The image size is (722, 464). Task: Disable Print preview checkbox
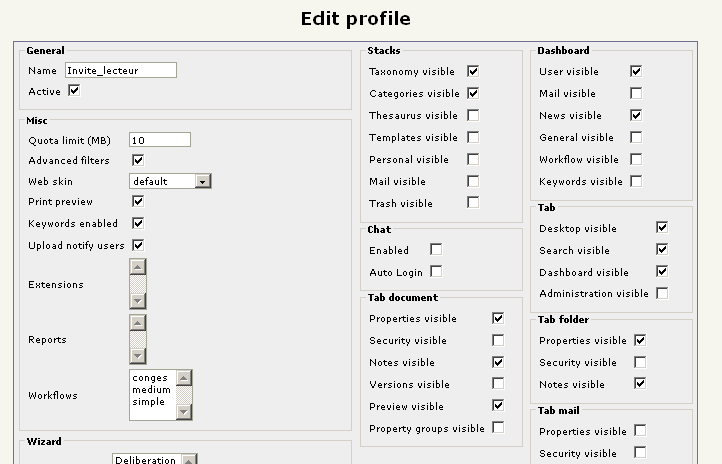tap(138, 202)
